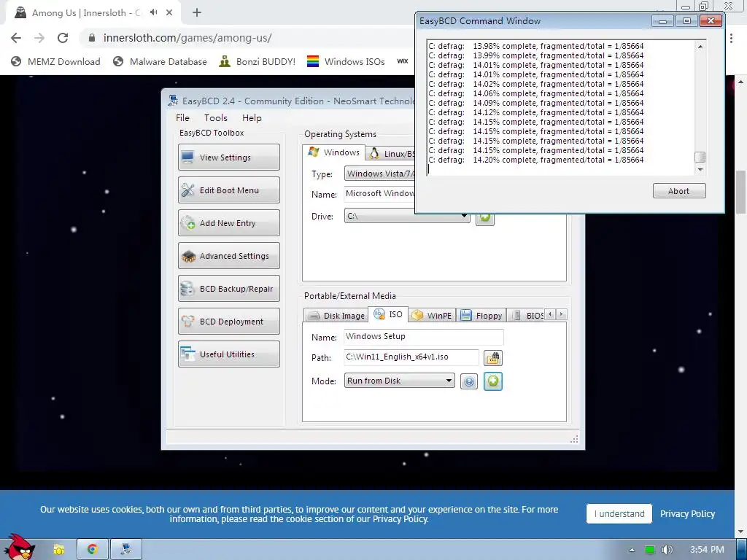Click scroll down arrow in Command Window log
747x560 pixels.
tap(700, 169)
